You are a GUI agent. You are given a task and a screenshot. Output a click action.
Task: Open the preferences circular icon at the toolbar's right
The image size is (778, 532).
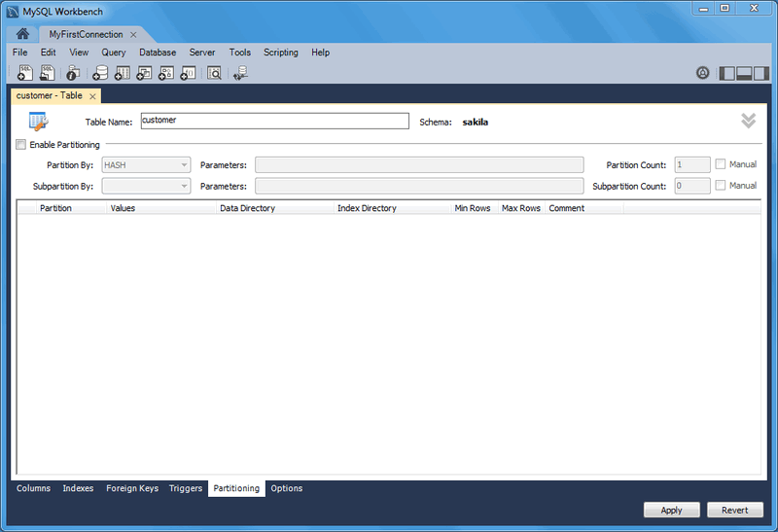tap(702, 73)
